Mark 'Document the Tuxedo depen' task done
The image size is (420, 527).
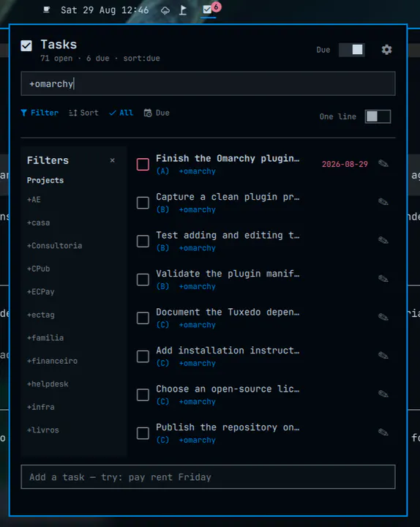[143, 318]
